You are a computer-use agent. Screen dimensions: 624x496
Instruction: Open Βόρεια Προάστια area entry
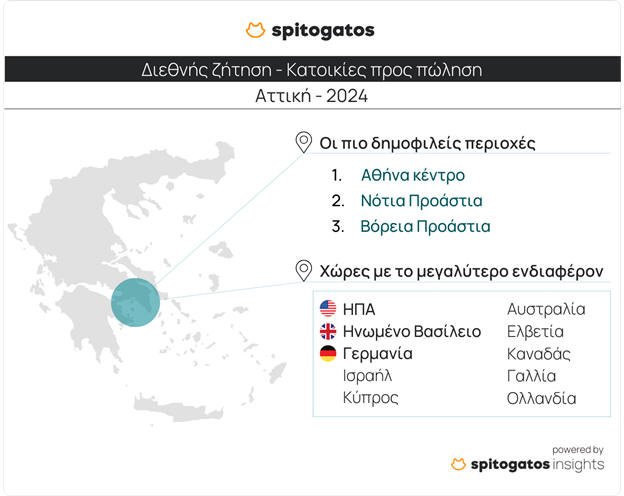(425, 226)
